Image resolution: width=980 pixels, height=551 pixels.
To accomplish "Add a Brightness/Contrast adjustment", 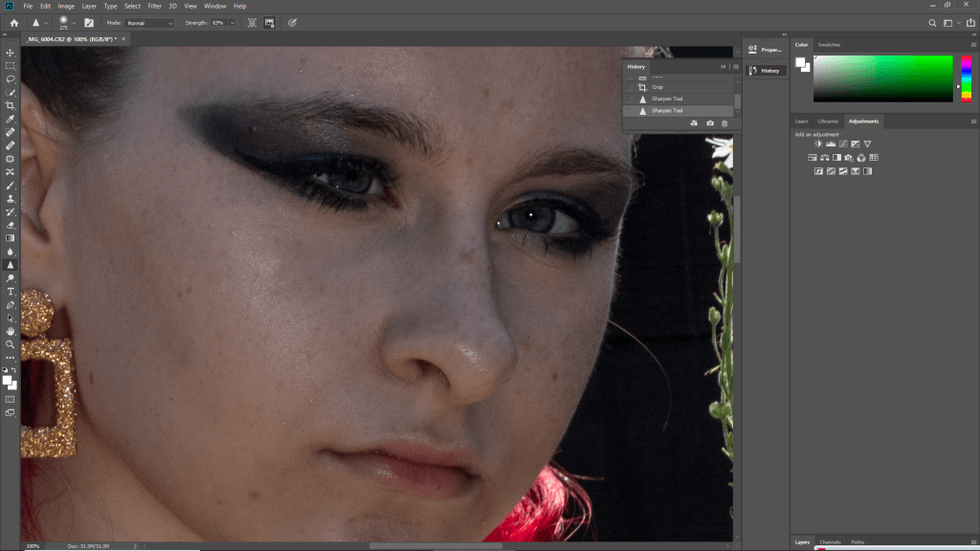I will click(x=818, y=144).
